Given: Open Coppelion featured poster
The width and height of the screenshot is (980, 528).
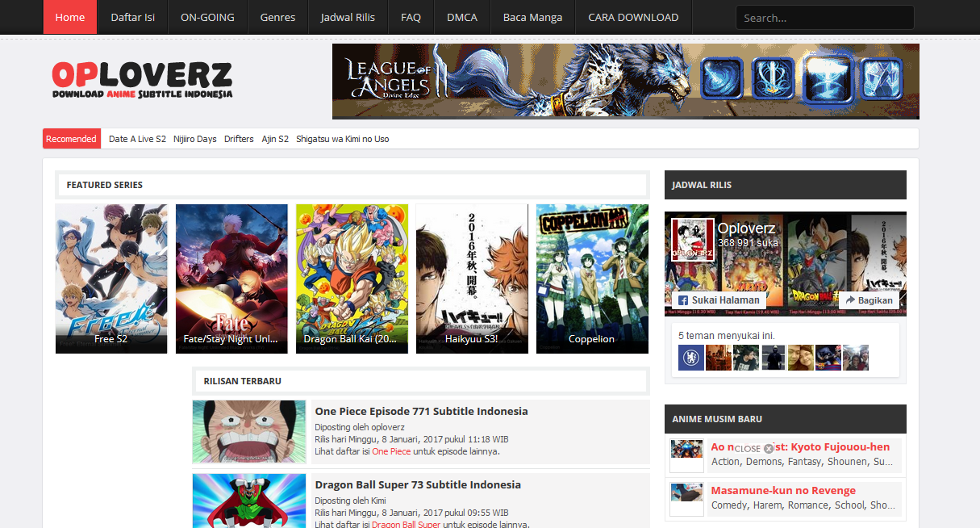Looking at the screenshot, I should click(592, 279).
